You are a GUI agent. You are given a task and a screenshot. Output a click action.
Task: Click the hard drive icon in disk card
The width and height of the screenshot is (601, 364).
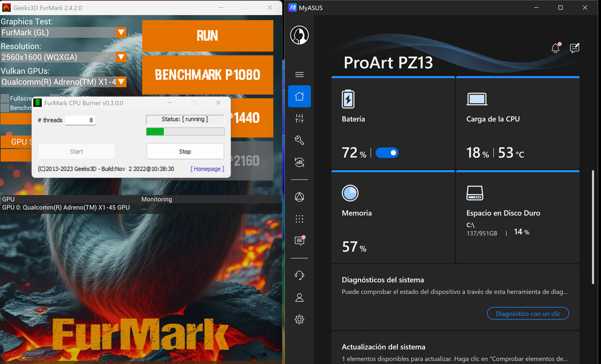(475, 193)
